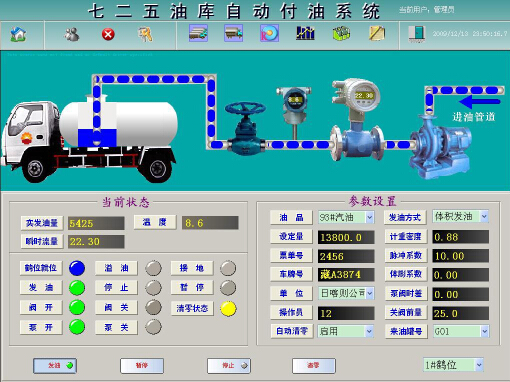510x382 pixels.
Task: Click the green circuit chip icon
Action: [341, 33]
